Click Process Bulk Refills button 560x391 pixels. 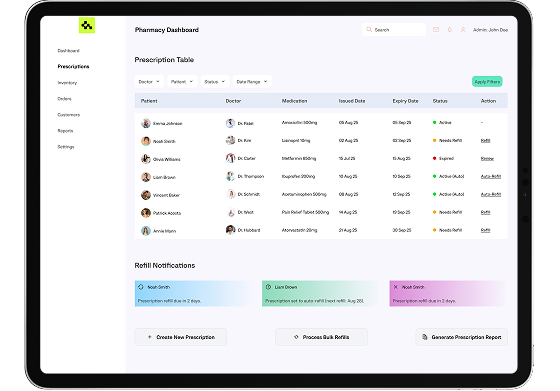321,337
